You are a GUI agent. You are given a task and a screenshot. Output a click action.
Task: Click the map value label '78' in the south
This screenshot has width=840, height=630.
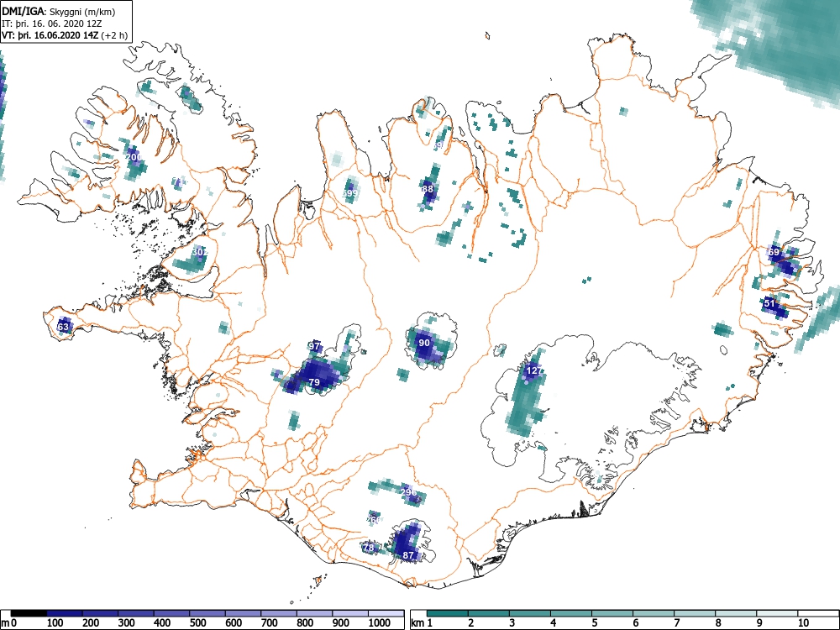[369, 548]
